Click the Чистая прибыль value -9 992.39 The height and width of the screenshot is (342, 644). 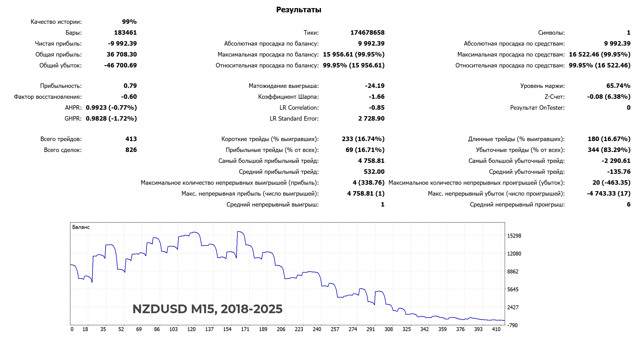coord(122,44)
